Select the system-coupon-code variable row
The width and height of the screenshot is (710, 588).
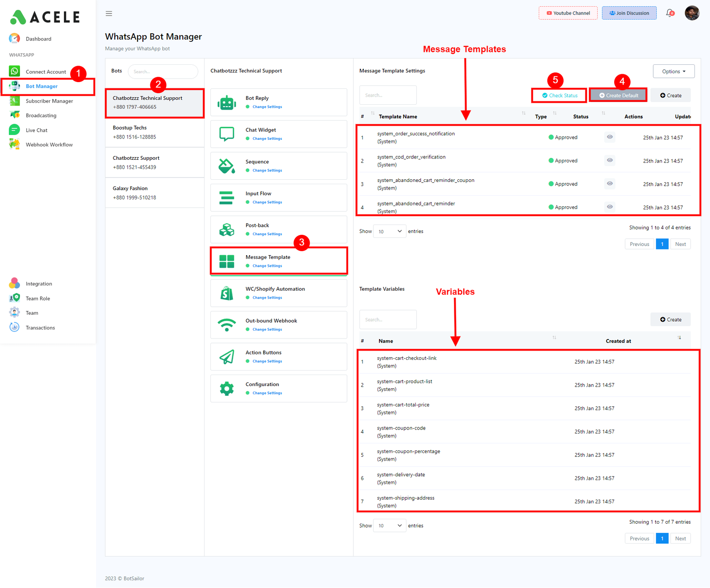pos(525,432)
